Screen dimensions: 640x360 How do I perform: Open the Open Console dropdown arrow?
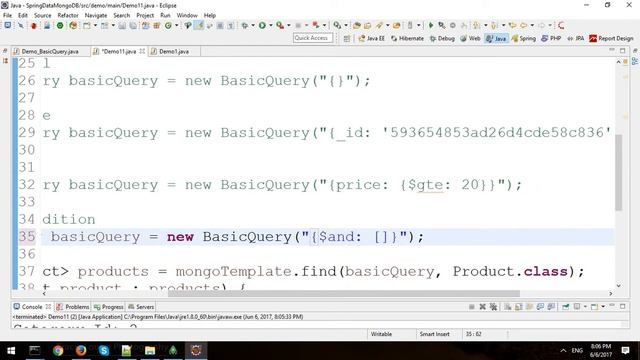602,307
